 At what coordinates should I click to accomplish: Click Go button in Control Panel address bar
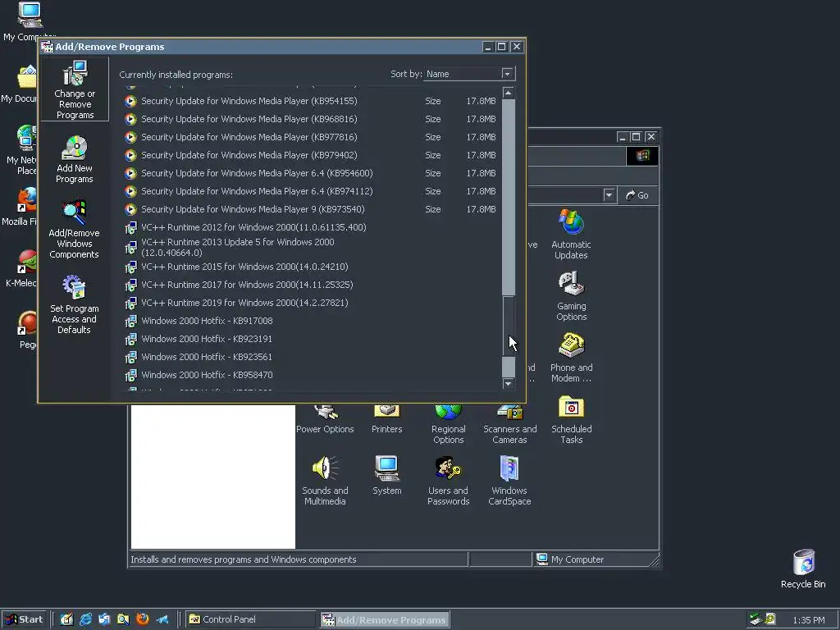click(637, 195)
